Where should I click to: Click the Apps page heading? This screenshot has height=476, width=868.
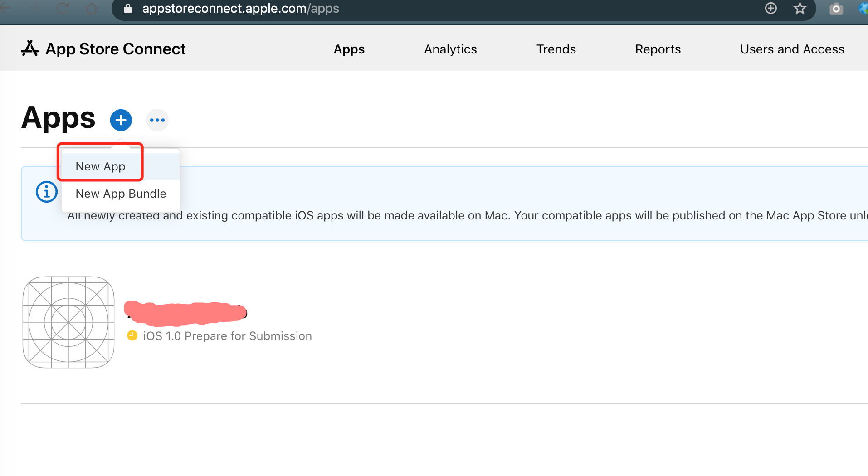tap(58, 118)
